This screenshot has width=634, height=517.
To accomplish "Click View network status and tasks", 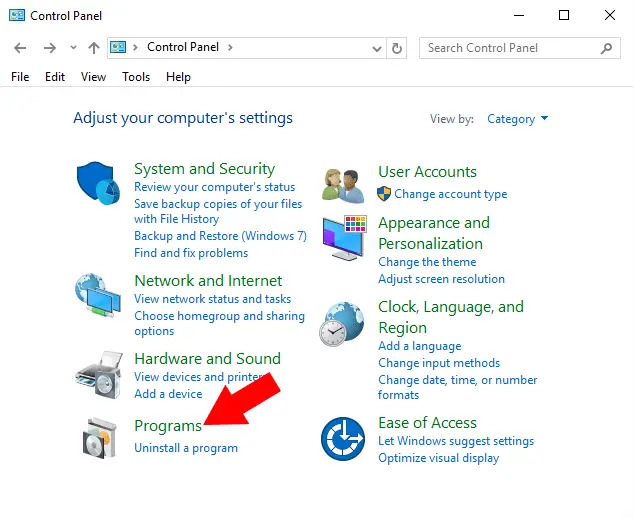I will tap(213, 299).
